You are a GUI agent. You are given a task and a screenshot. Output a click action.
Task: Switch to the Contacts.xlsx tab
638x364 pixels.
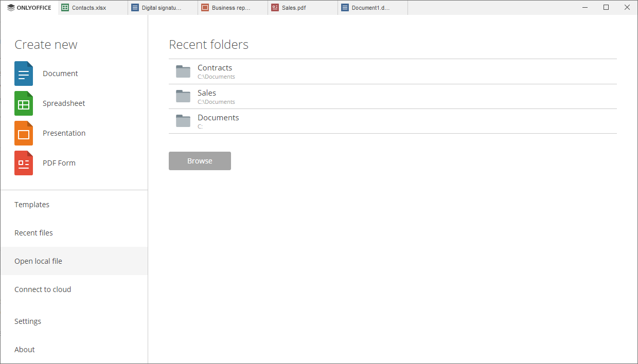pyautogui.click(x=93, y=8)
